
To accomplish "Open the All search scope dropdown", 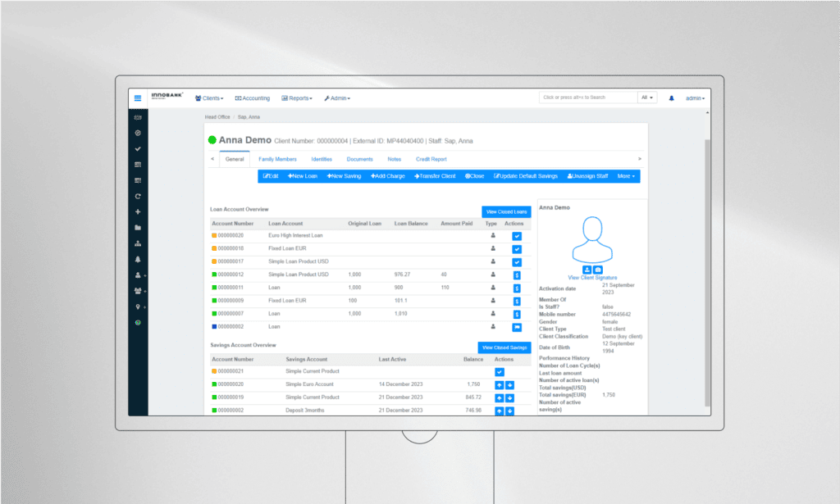I will point(647,97).
